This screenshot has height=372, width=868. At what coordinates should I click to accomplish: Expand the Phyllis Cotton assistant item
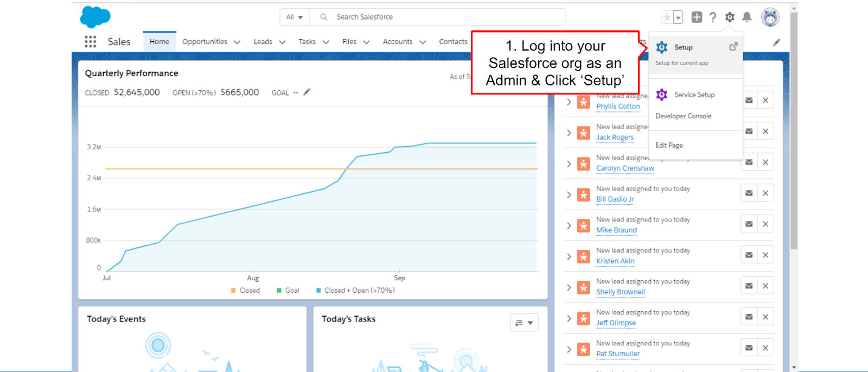tap(569, 102)
